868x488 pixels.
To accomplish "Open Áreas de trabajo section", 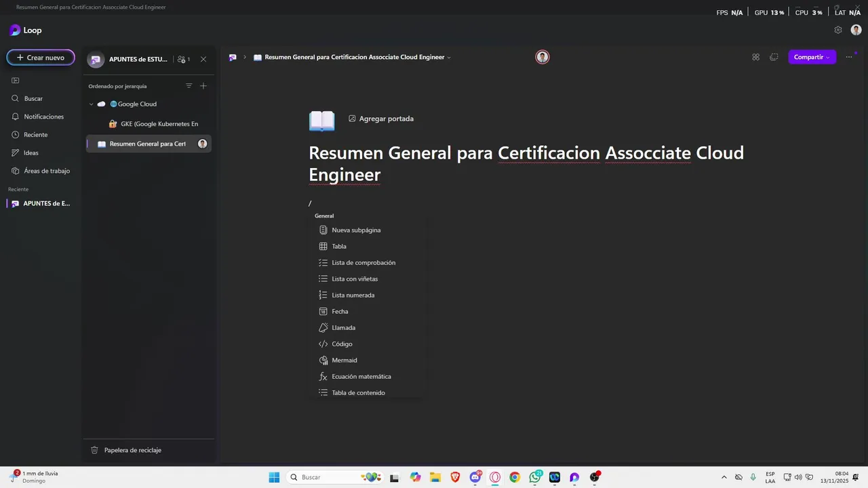I will (41, 171).
